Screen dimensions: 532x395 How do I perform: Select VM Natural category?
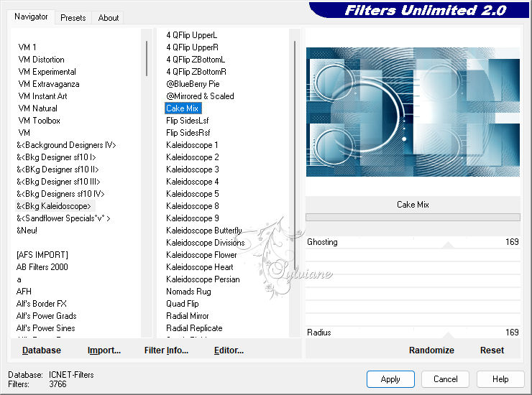[x=37, y=108]
